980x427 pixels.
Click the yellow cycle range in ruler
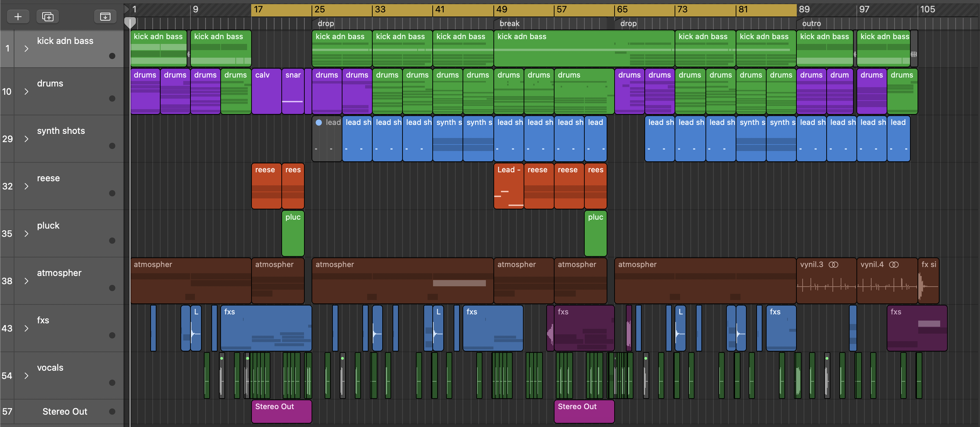click(524, 10)
